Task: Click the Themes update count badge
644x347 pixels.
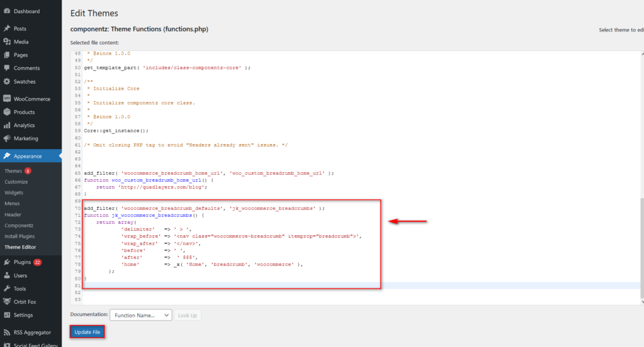Action: pyautogui.click(x=28, y=171)
